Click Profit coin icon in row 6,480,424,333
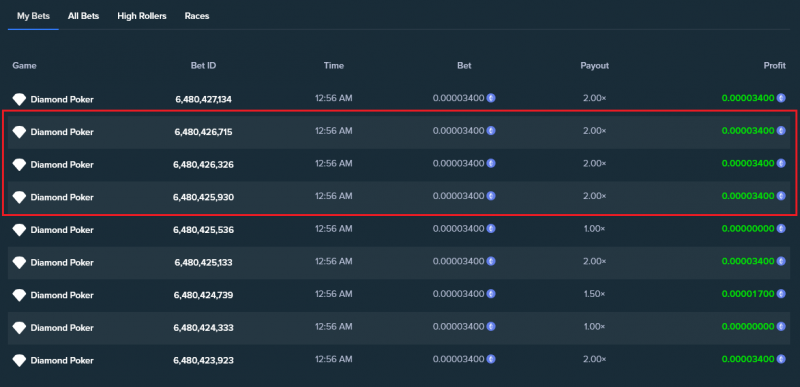Viewport: 800px width, 387px height. pyautogui.click(x=781, y=326)
